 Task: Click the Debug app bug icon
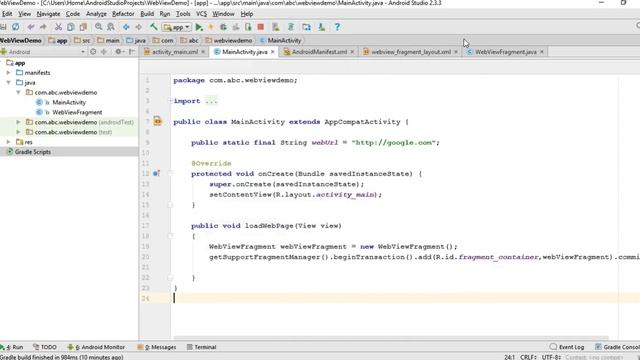point(223,27)
